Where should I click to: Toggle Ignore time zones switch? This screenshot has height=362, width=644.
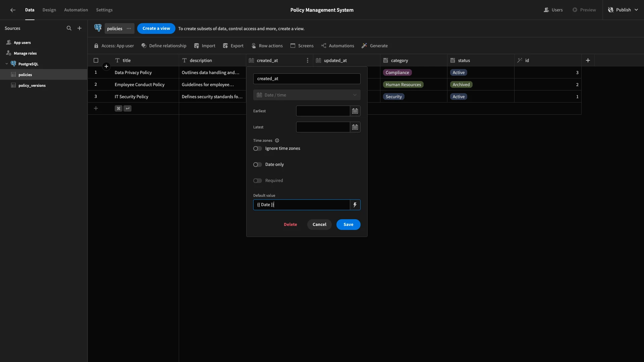point(258,148)
